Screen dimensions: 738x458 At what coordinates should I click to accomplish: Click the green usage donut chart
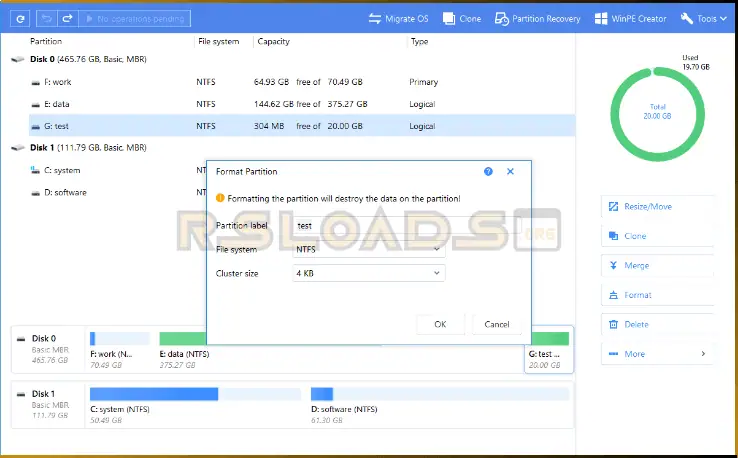pos(658,114)
